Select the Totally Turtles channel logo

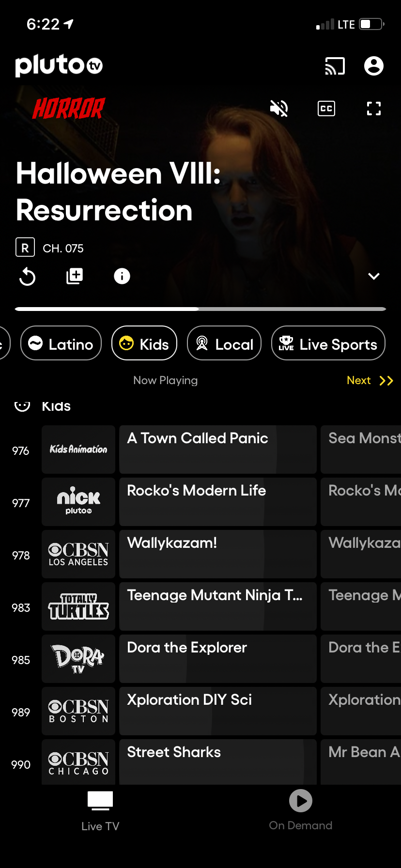coord(78,606)
